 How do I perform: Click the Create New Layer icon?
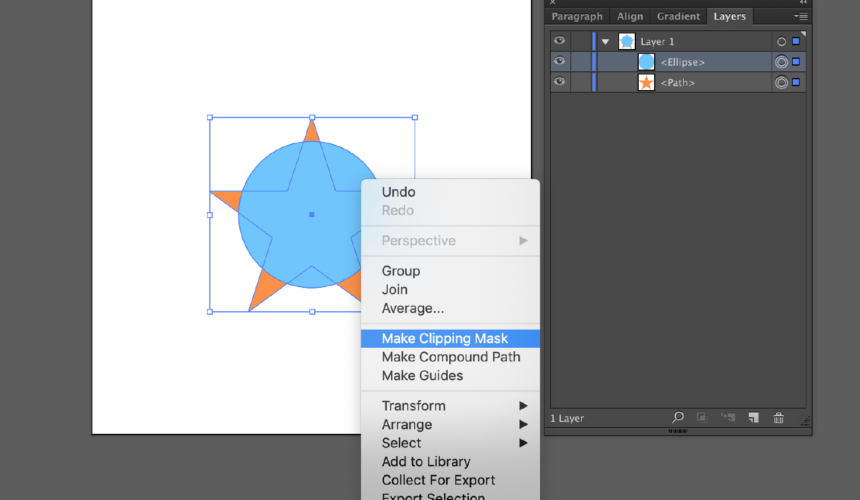click(x=754, y=418)
